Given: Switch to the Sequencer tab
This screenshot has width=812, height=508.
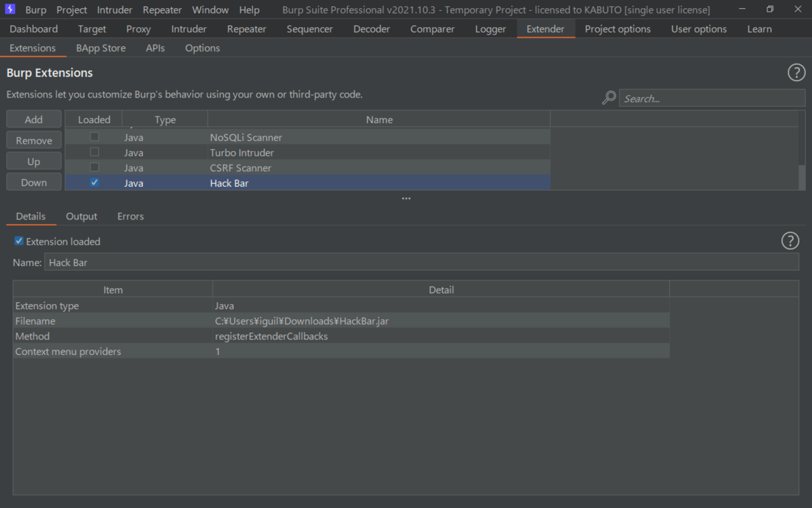Looking at the screenshot, I should click(x=310, y=29).
